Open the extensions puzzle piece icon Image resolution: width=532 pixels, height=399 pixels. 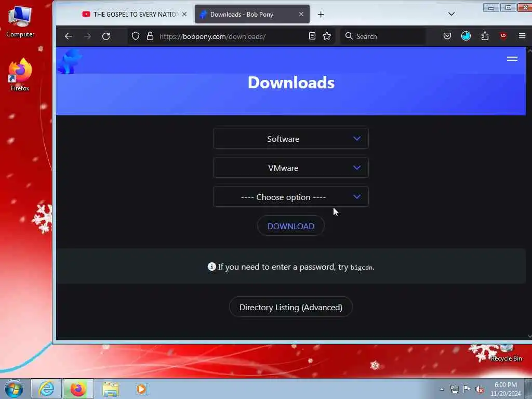click(x=485, y=36)
